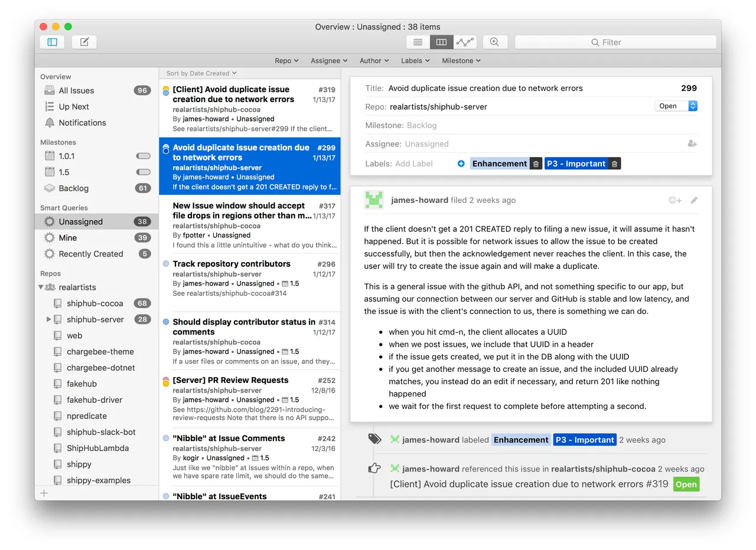
Task: Open issue #296 Track repository contributors
Action: (250, 282)
